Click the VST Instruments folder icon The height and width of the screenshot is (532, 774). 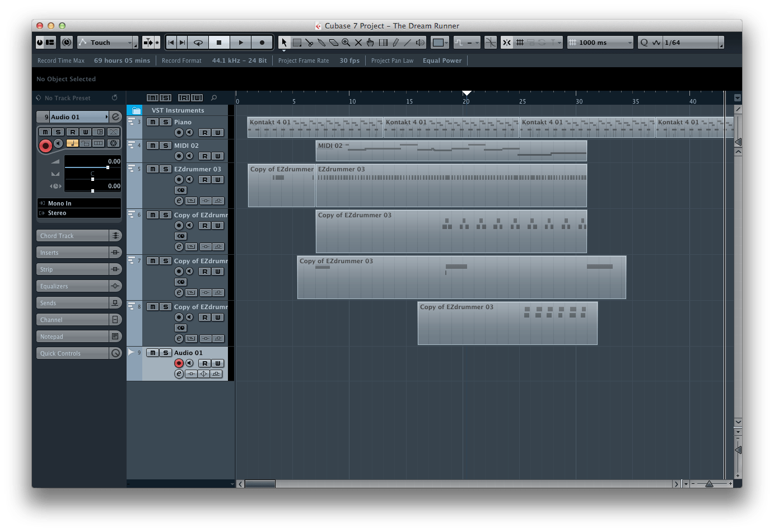point(136,110)
